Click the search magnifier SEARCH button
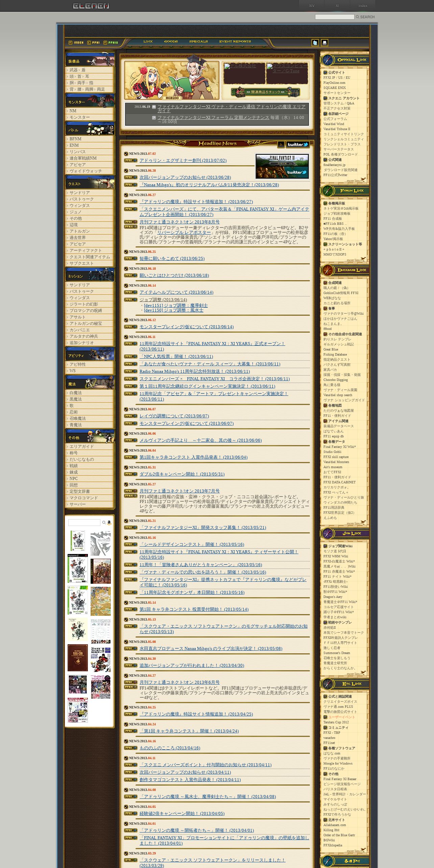 tap(365, 17)
